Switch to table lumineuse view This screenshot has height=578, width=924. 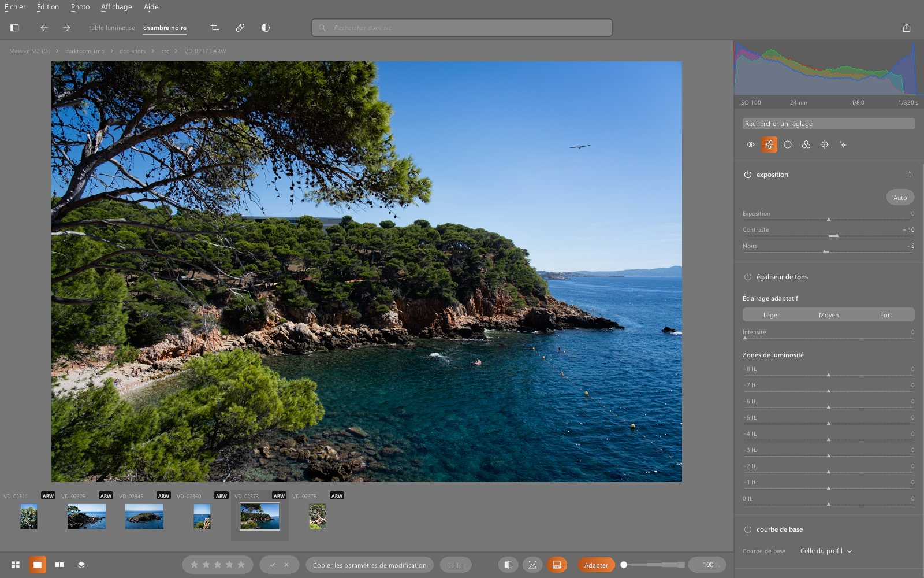click(x=112, y=28)
